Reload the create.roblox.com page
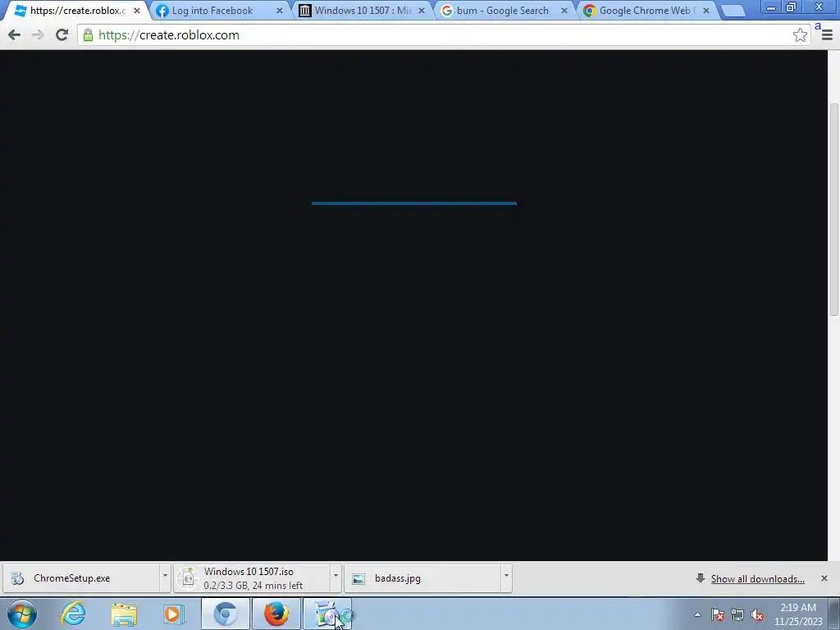This screenshot has width=840, height=630. pyautogui.click(x=62, y=34)
